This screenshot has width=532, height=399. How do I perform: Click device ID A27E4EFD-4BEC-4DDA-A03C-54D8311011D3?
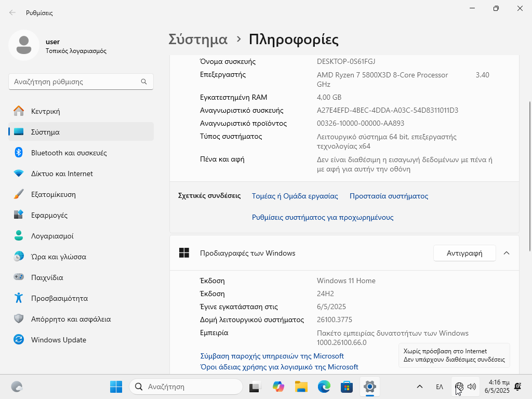point(388,110)
